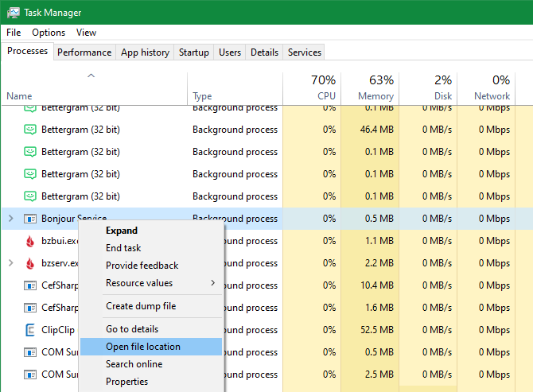Open the Options menu
This screenshot has height=392, width=533.
49,33
